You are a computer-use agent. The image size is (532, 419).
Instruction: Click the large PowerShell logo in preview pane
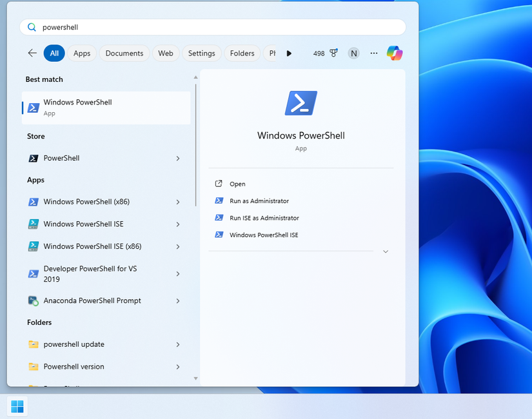click(300, 102)
